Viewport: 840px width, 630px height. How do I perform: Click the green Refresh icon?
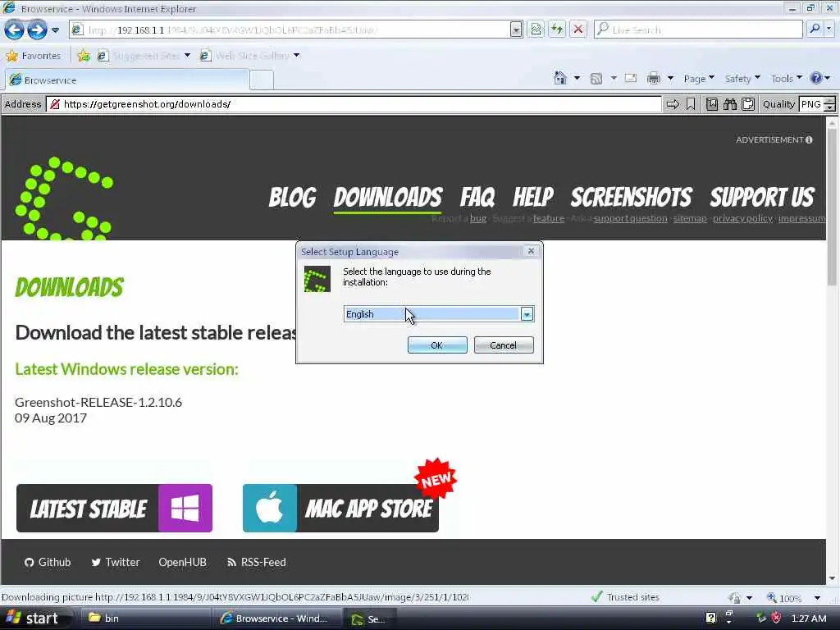[x=557, y=30]
